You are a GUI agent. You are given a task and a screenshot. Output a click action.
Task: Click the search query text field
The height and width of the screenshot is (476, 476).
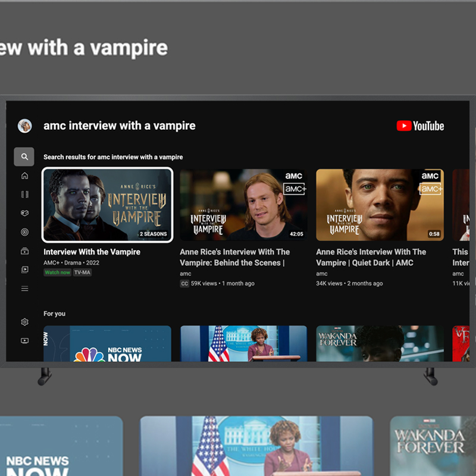coord(120,126)
